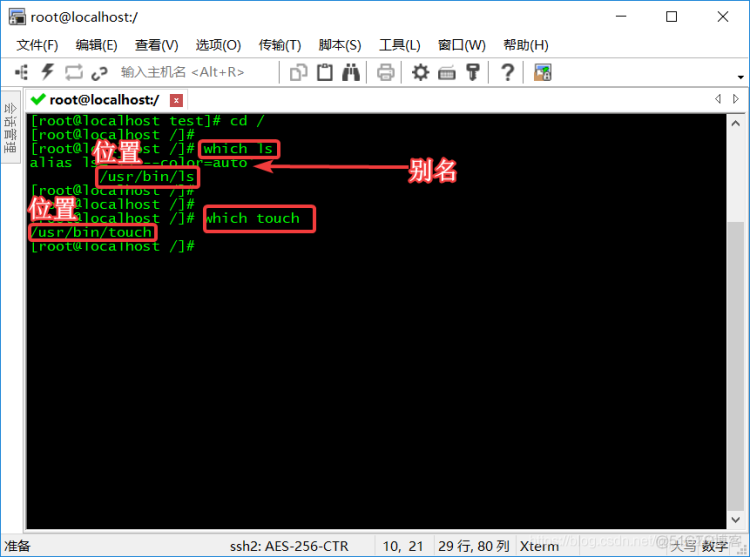Click the Reconnect arrows icon

coord(74,73)
